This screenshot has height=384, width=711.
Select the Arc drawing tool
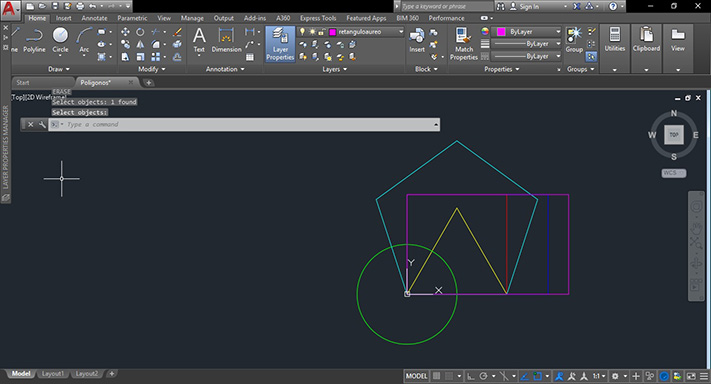[x=84, y=40]
